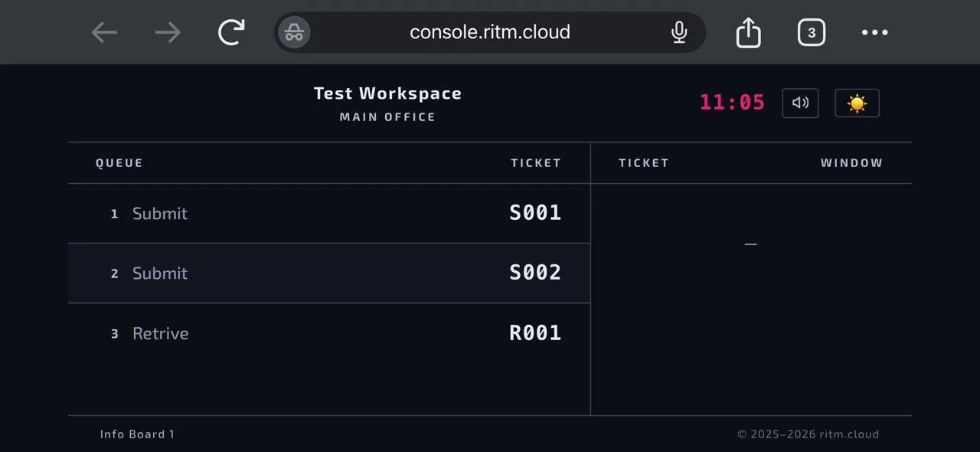Go forward using the browser forward arrow
The image size is (980, 452).
168,32
